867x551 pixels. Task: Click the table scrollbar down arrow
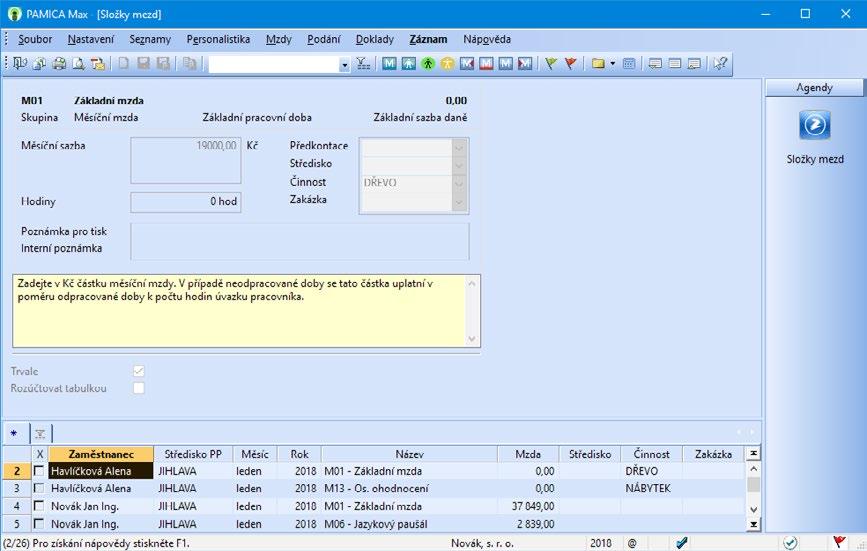753,509
